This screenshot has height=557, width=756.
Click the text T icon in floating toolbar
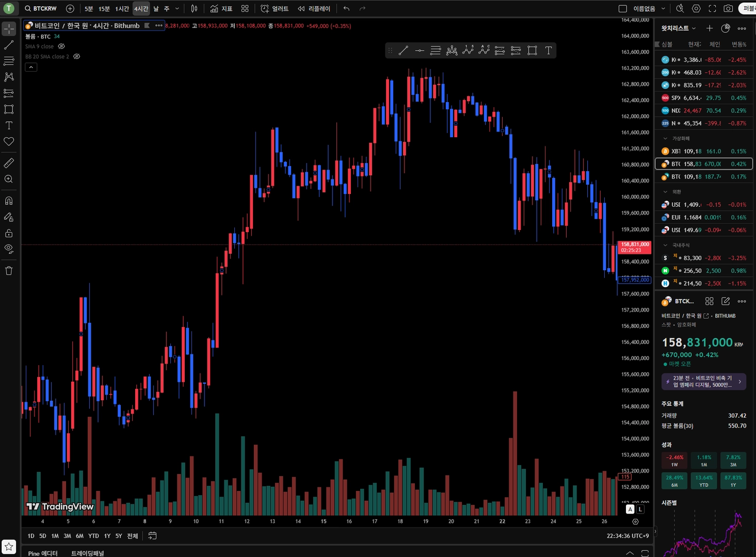click(549, 51)
